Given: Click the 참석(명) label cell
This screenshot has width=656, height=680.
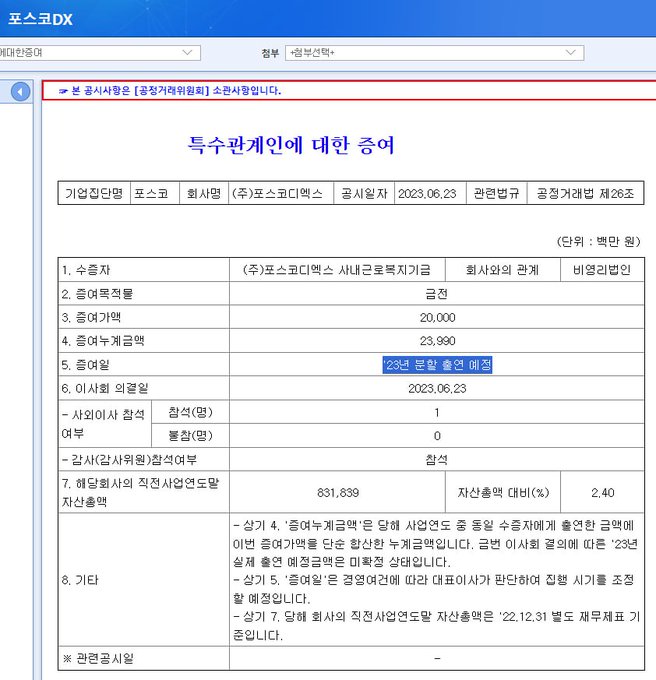Looking at the screenshot, I should 190,412.
